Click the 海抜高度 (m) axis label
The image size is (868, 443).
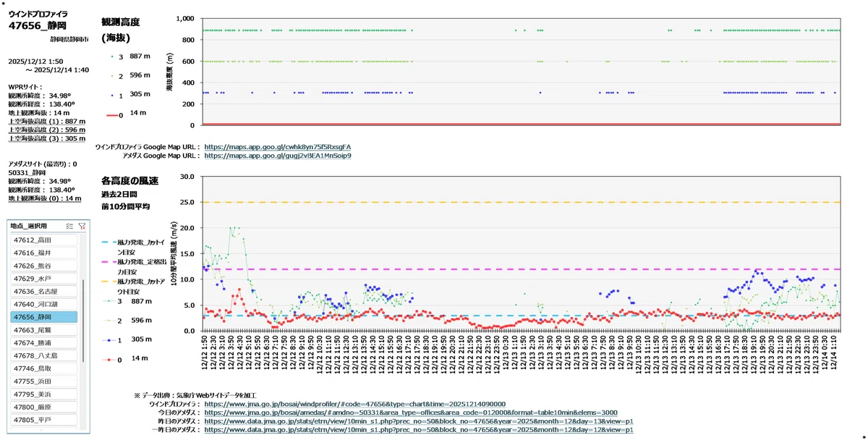(x=170, y=72)
